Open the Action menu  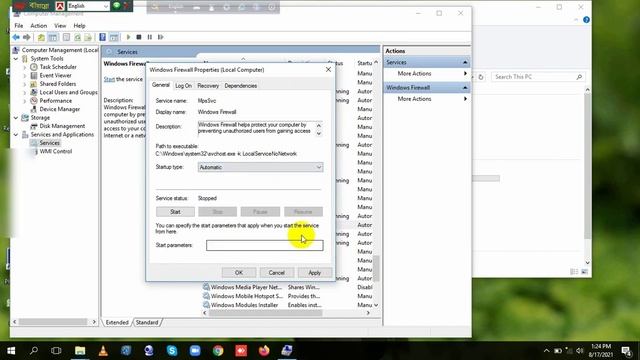coord(39,26)
